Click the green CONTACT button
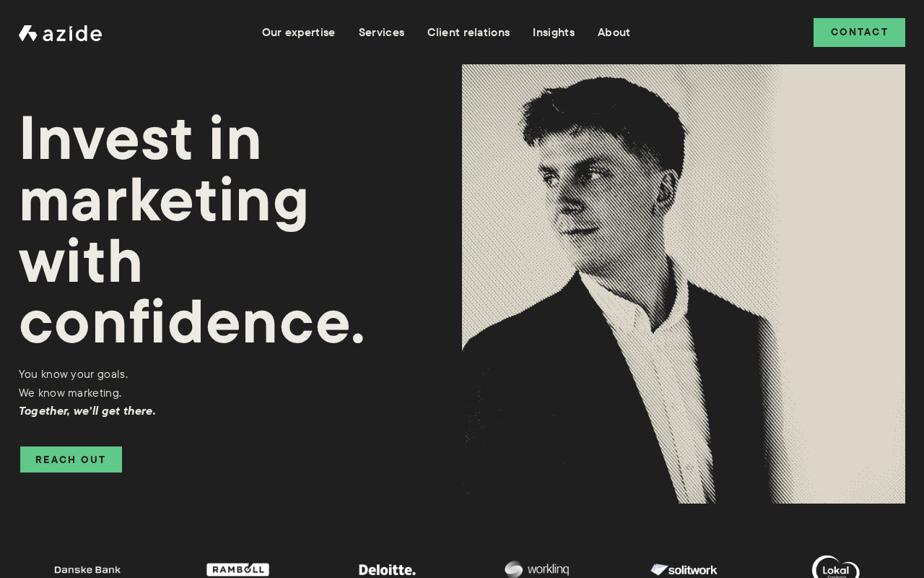 pos(859,33)
